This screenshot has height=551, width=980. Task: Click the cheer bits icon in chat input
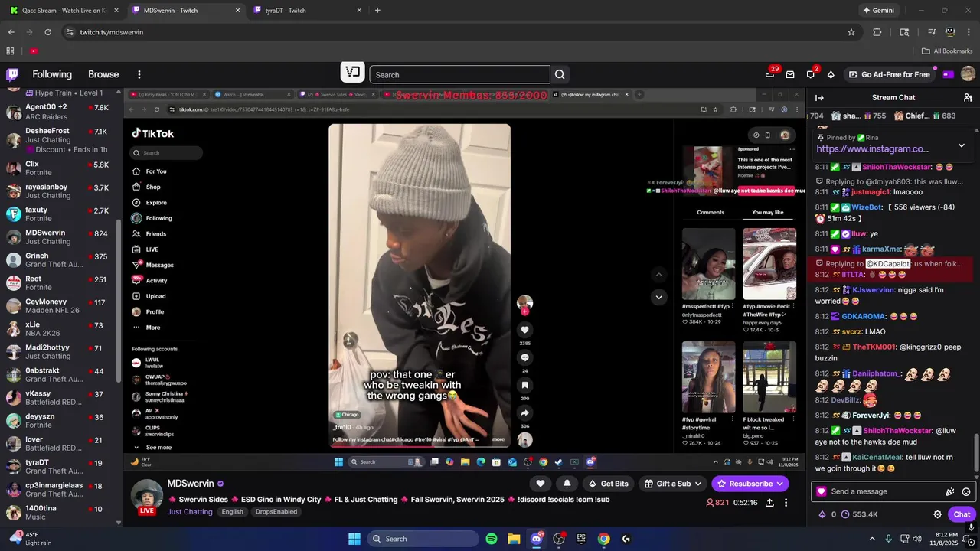[x=950, y=491]
